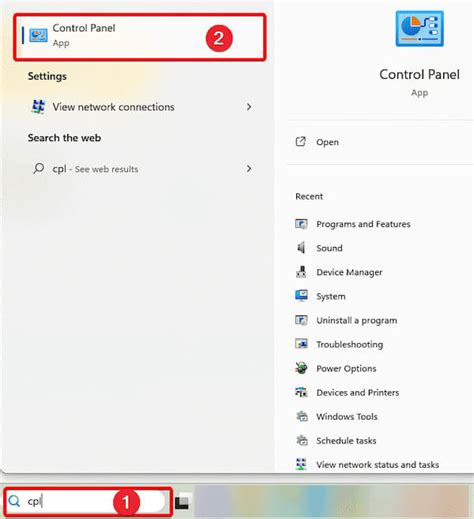Click the Windows Tools icon
This screenshot has height=519, width=474.
point(302,416)
